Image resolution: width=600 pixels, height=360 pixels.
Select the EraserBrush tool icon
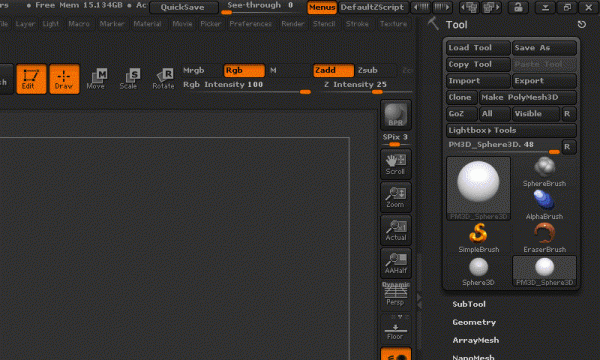[x=544, y=238]
